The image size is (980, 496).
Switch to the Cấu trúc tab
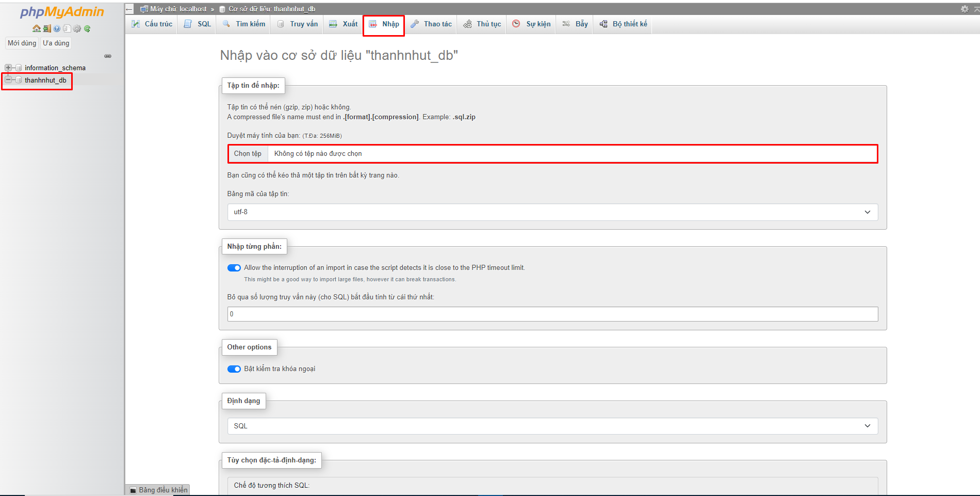tap(152, 24)
